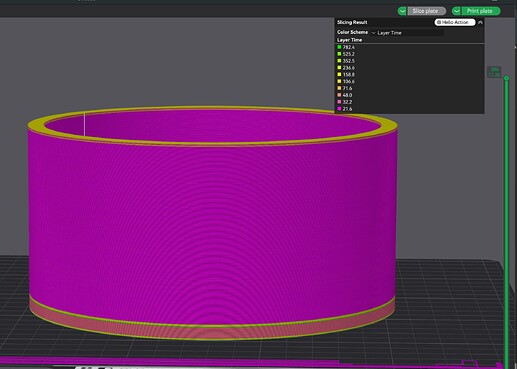Open the Slice plate dropdown arrow
The image size is (517, 369).
coord(402,11)
